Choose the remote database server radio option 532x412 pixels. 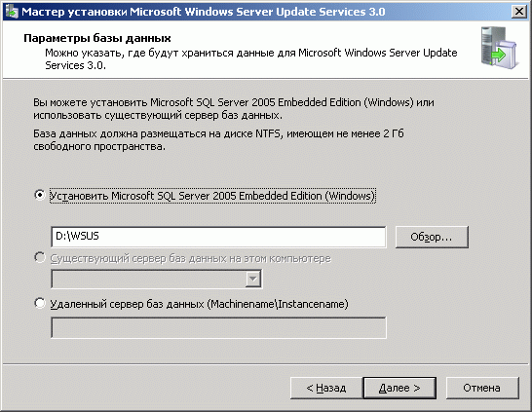pos(40,303)
